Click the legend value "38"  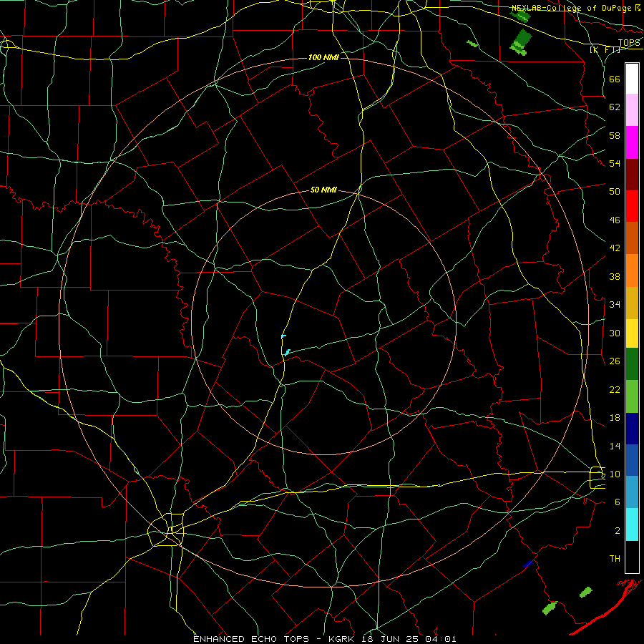tap(615, 276)
